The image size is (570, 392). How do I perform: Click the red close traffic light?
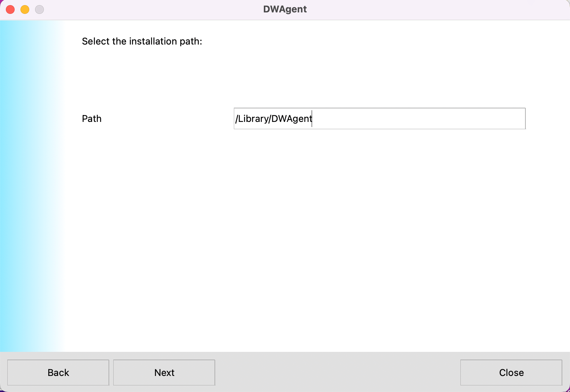(x=10, y=9)
